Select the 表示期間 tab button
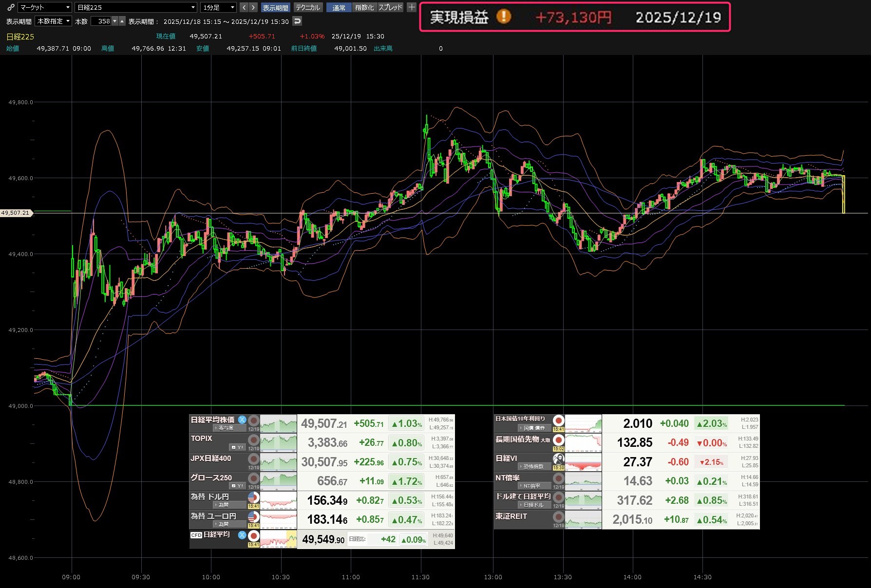The width and height of the screenshot is (871, 588). click(275, 7)
